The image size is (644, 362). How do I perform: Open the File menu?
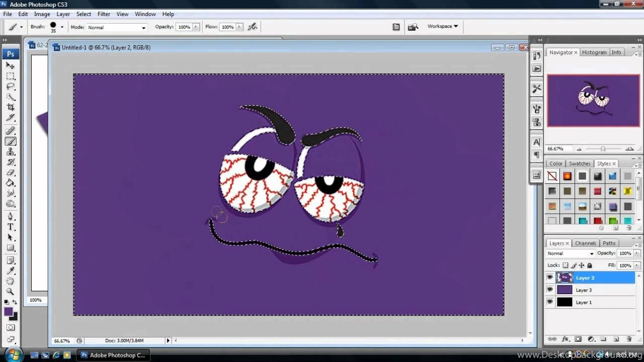point(8,14)
